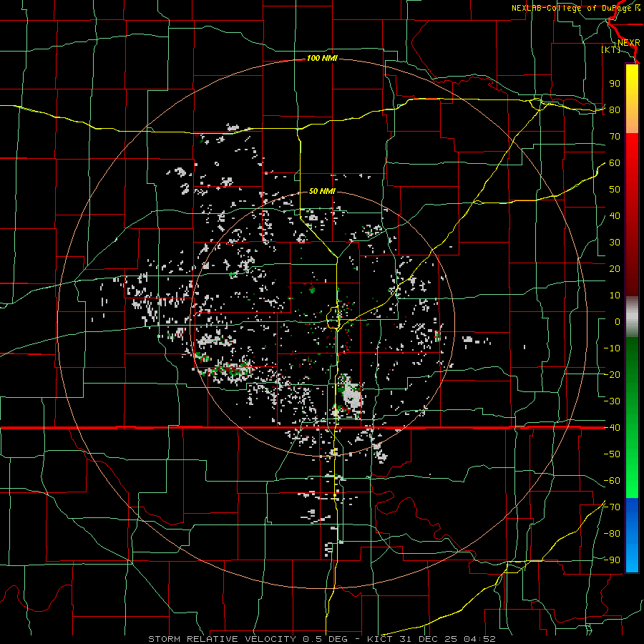The height and width of the screenshot is (644, 644).
Task: Click the 30 value on the velocity scale
Action: pos(615,243)
